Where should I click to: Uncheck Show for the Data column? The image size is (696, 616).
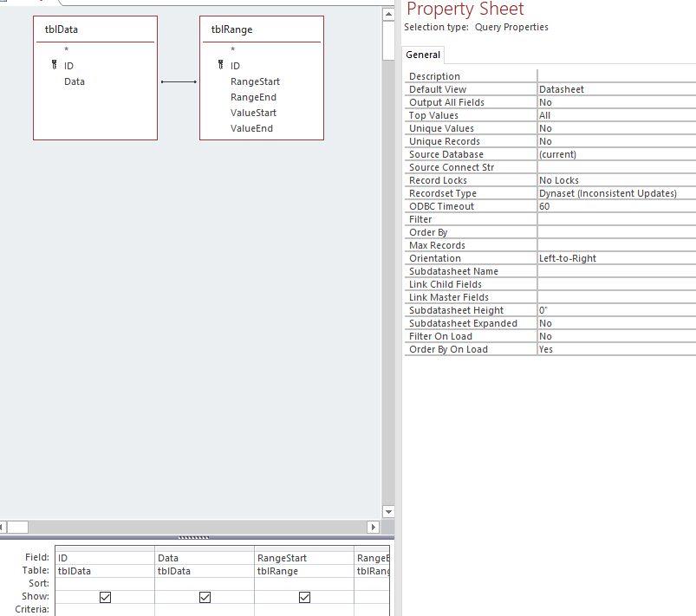tap(205, 597)
